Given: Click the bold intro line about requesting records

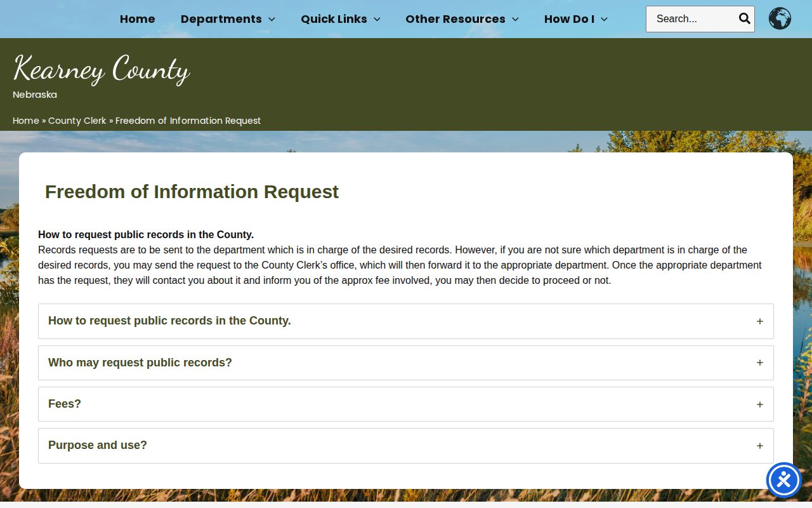Looking at the screenshot, I should coord(146,234).
